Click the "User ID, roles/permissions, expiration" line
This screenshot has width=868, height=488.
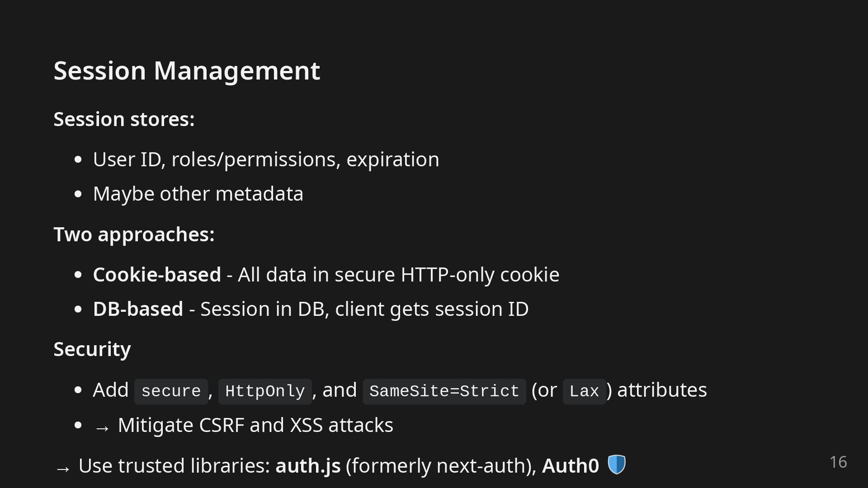coord(266,160)
